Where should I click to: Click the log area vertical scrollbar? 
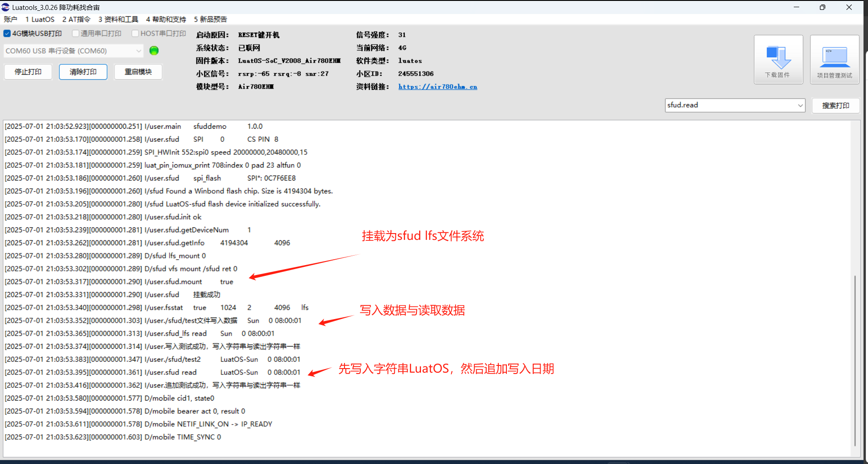pos(855,360)
